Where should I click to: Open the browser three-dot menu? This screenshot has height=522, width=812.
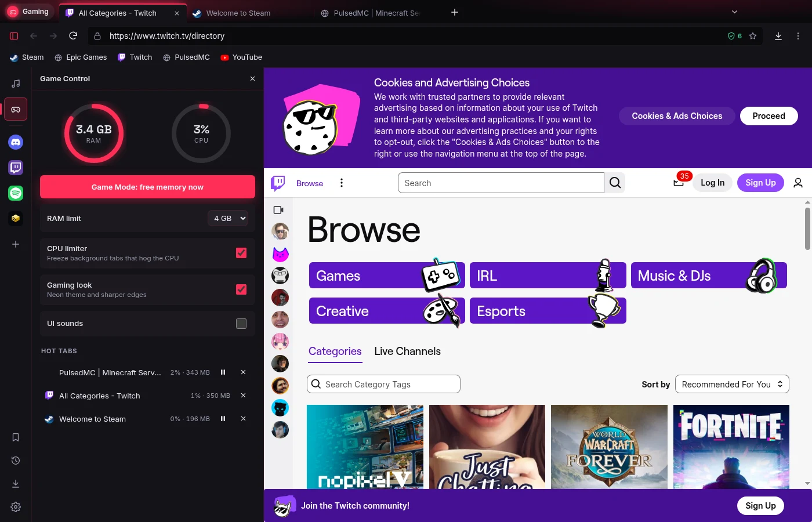(x=798, y=36)
